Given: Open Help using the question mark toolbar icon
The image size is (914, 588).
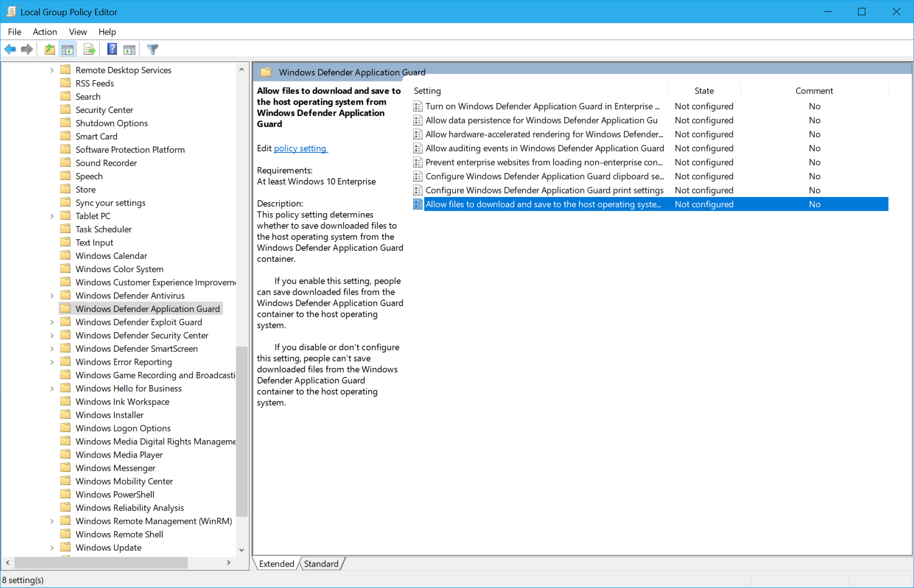Looking at the screenshot, I should click(x=111, y=49).
